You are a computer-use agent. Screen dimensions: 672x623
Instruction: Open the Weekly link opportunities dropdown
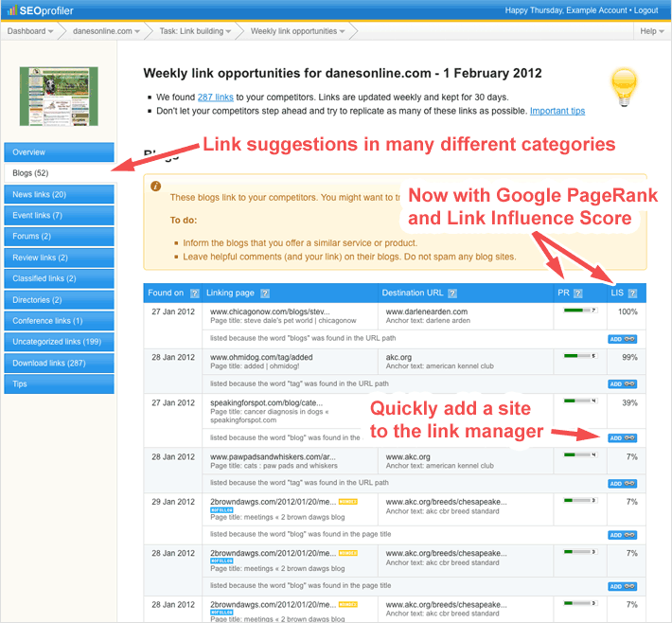(x=297, y=31)
